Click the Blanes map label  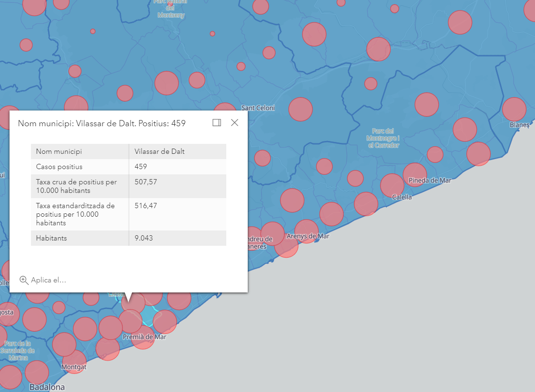coord(520,125)
